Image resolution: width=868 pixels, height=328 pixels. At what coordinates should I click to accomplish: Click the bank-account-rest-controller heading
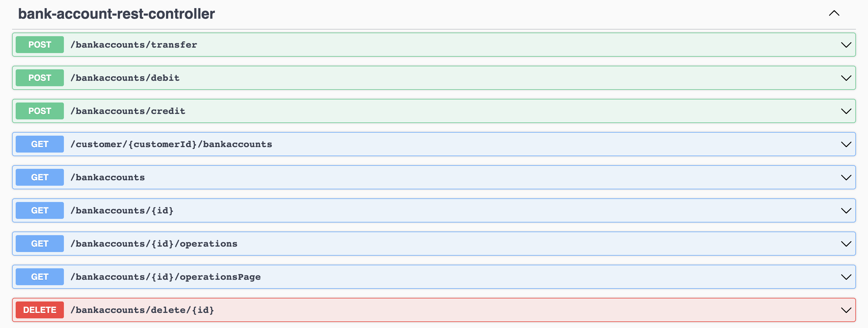(117, 14)
